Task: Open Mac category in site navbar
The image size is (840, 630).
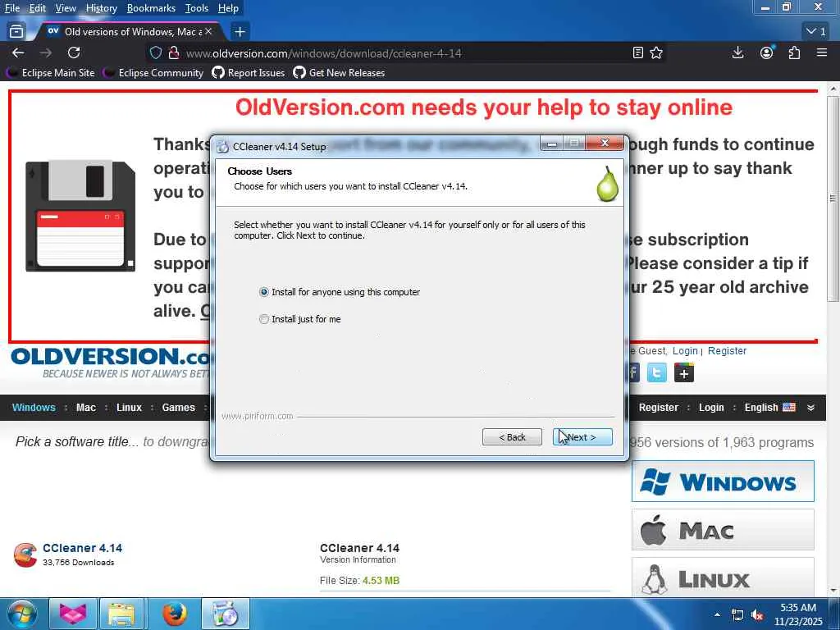Action: tap(85, 408)
